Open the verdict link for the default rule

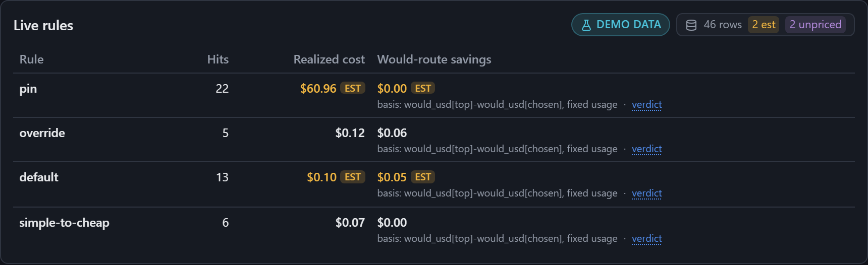[x=646, y=193]
